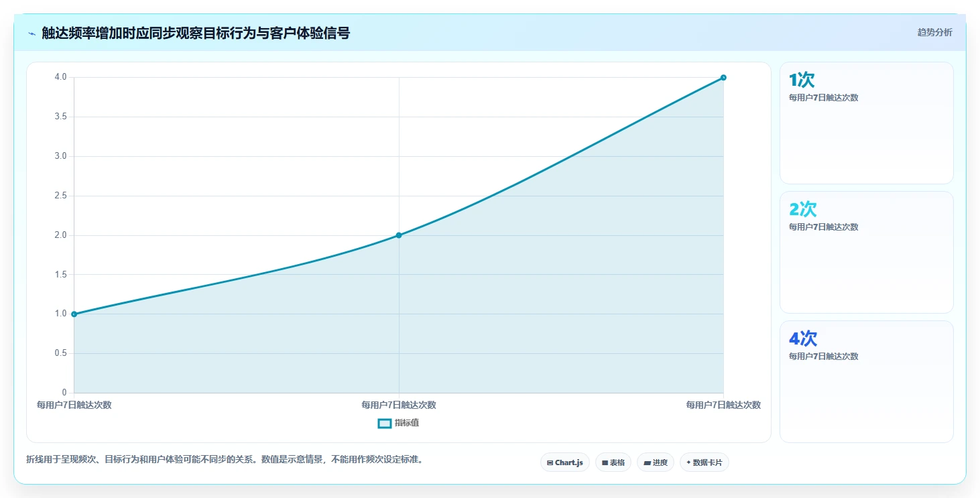Viewport: 980px width, 498px height.
Task: Click the chart data point at value 1.0
Action: (x=74, y=314)
